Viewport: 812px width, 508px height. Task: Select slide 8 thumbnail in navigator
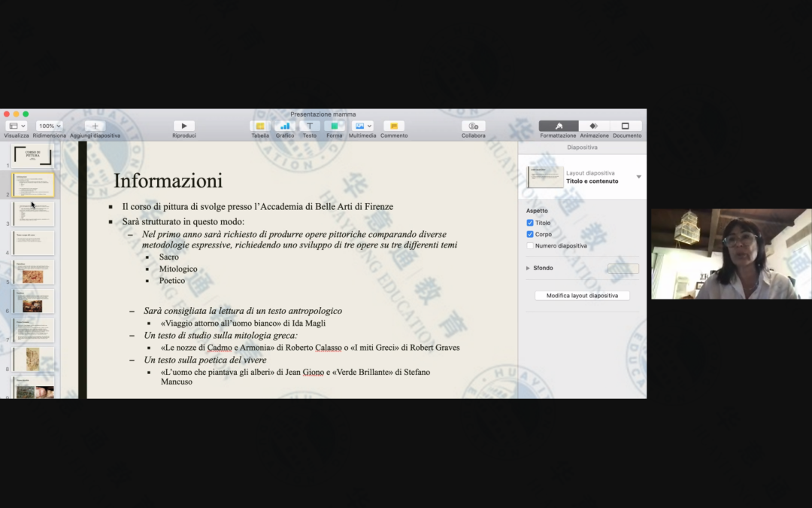(33, 359)
